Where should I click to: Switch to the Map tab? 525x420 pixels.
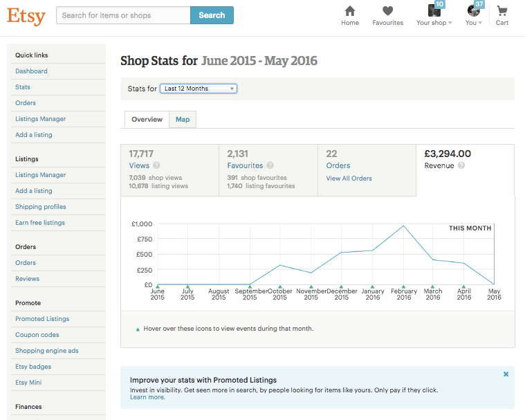(x=183, y=120)
